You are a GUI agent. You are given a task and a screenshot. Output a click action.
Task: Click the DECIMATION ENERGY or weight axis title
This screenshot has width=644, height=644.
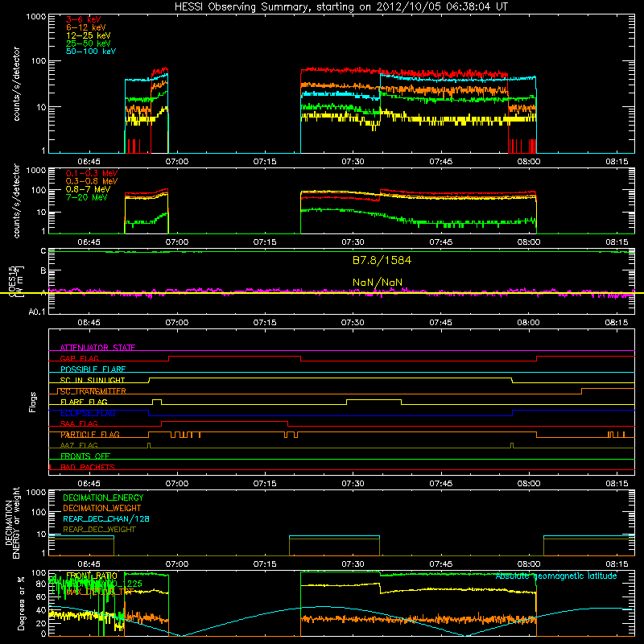coord(13,522)
